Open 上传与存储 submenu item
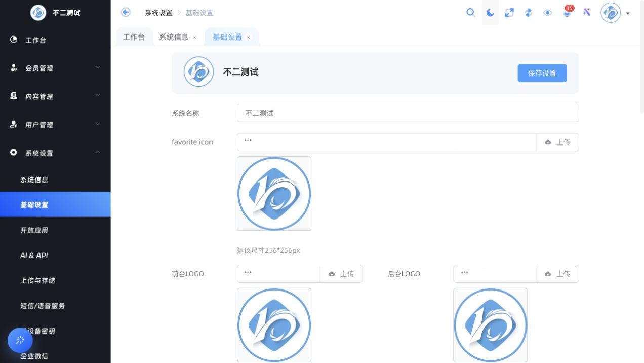Image resolution: width=644 pixels, height=363 pixels. click(x=55, y=280)
